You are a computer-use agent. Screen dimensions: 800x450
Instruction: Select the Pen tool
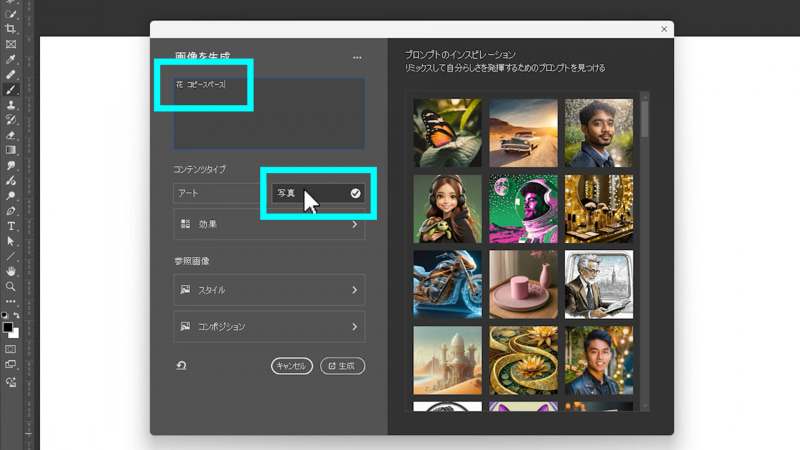[x=11, y=211]
